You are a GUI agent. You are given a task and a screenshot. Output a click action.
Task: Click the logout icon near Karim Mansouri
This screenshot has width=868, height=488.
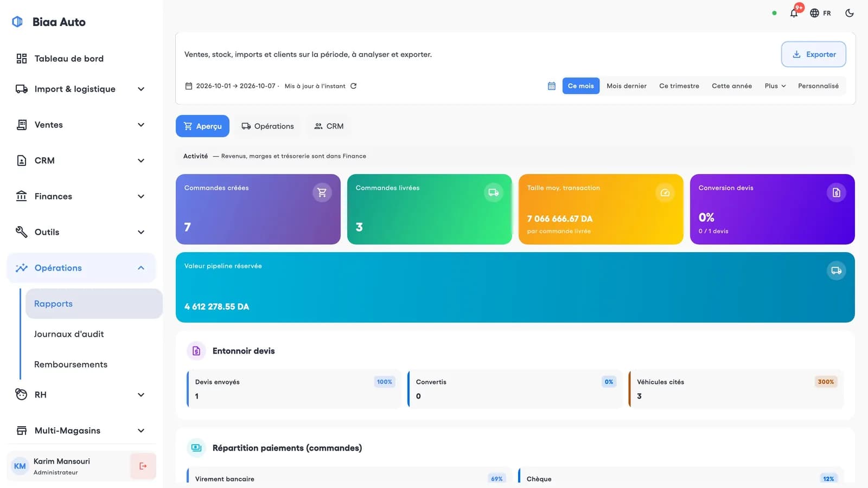click(143, 466)
